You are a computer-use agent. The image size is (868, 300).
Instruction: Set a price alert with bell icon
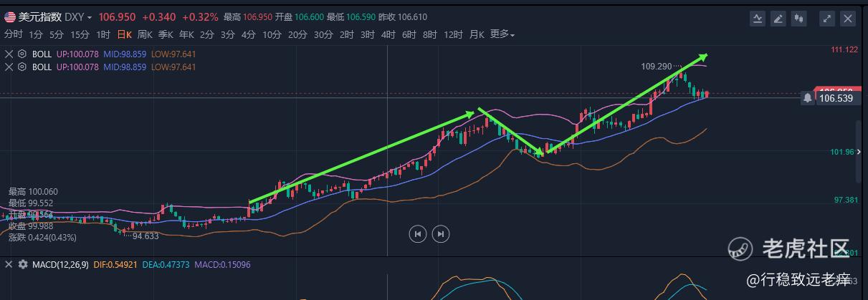(x=808, y=98)
